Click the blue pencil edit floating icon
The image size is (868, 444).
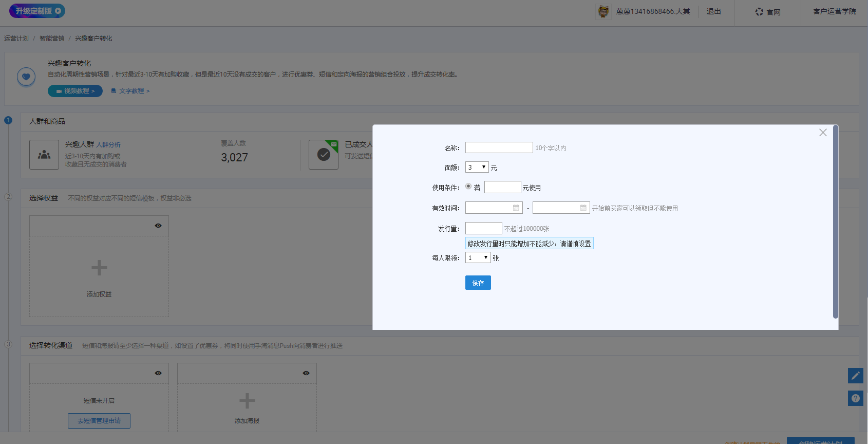click(x=855, y=376)
